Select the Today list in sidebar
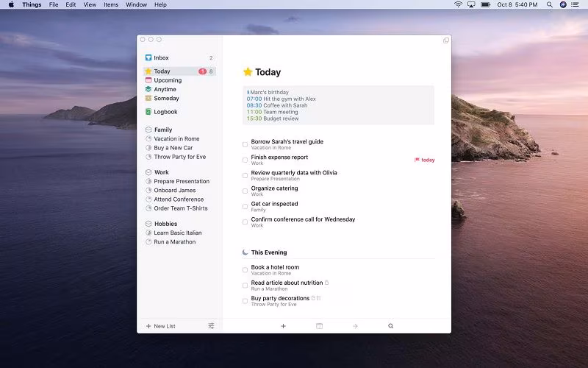This screenshot has height=368, width=588. [179, 71]
